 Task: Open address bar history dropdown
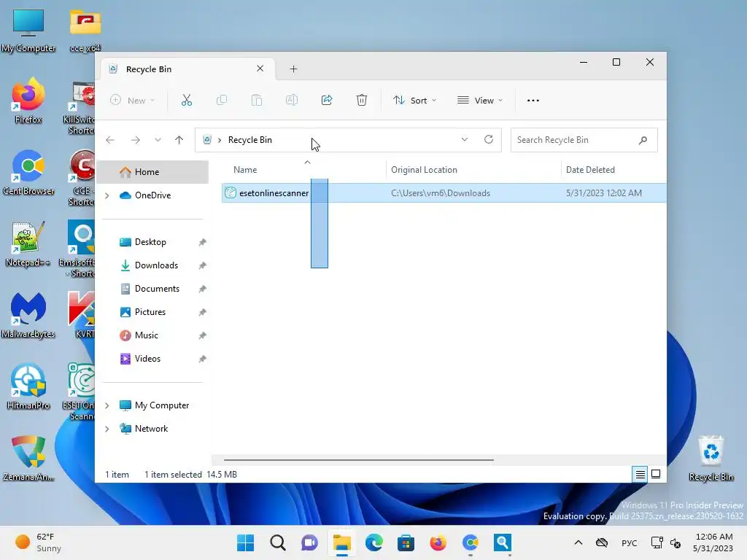point(465,139)
